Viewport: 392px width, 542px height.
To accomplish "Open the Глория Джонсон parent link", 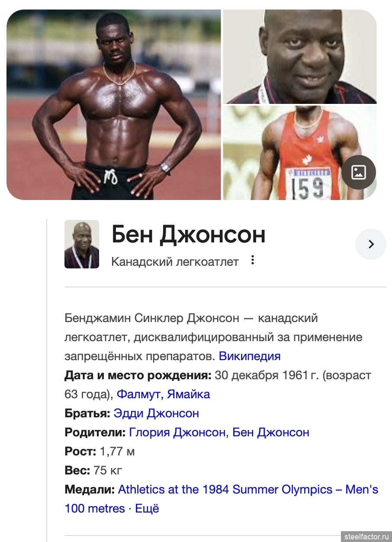I will tap(177, 432).
